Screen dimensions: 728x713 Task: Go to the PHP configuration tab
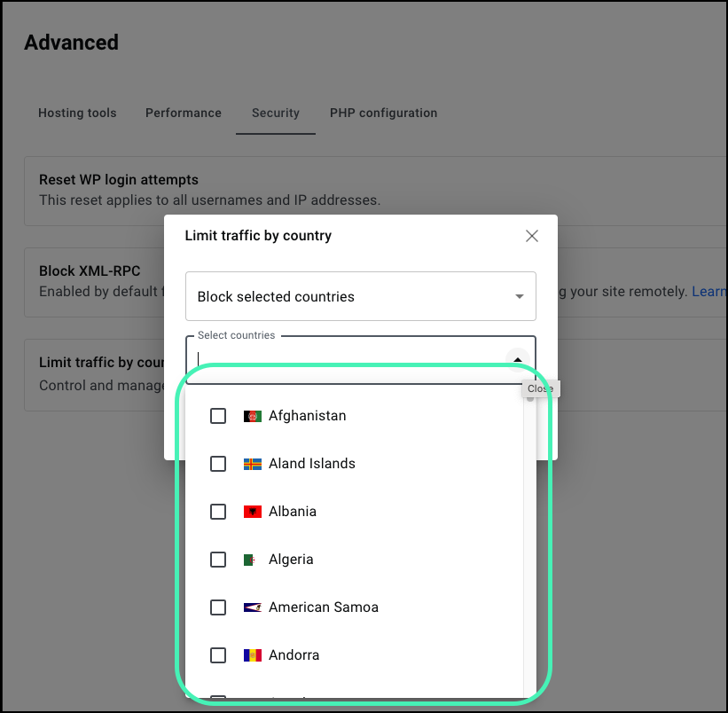[383, 113]
